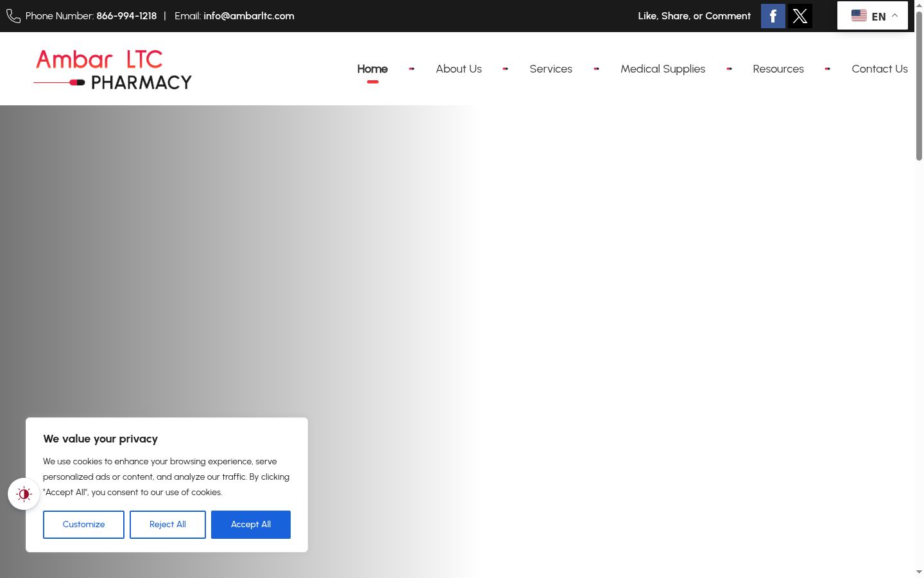Image resolution: width=924 pixels, height=578 pixels.
Task: Click the phone handset icon
Action: point(13,16)
